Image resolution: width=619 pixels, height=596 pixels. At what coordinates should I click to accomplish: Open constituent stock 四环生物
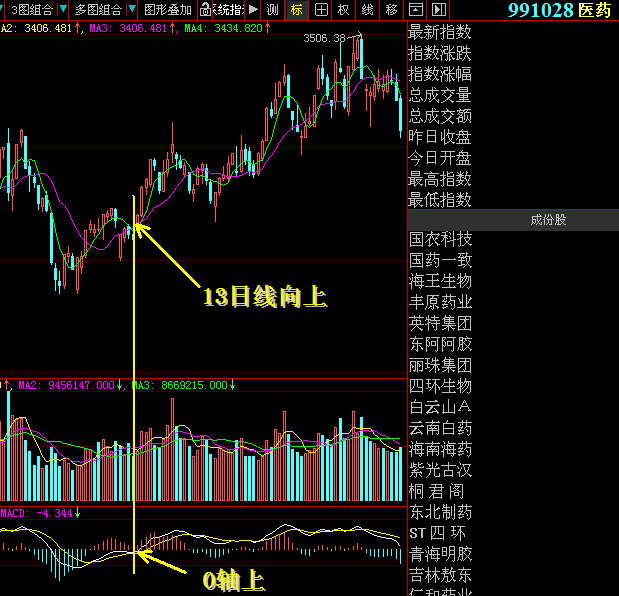click(441, 386)
